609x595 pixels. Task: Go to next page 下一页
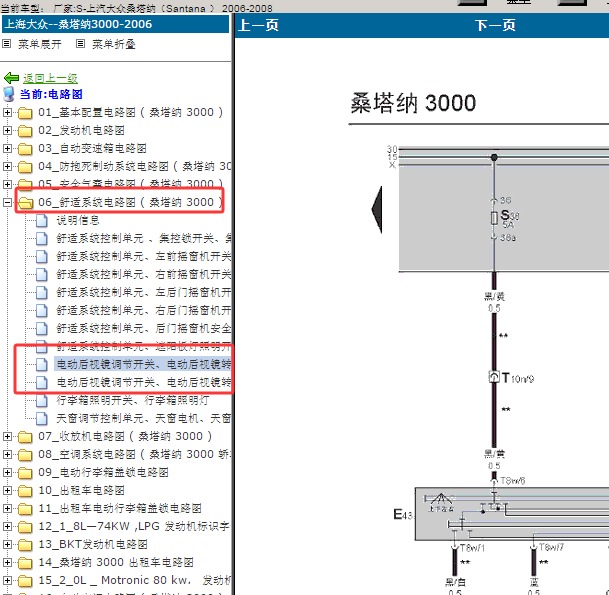click(x=495, y=26)
